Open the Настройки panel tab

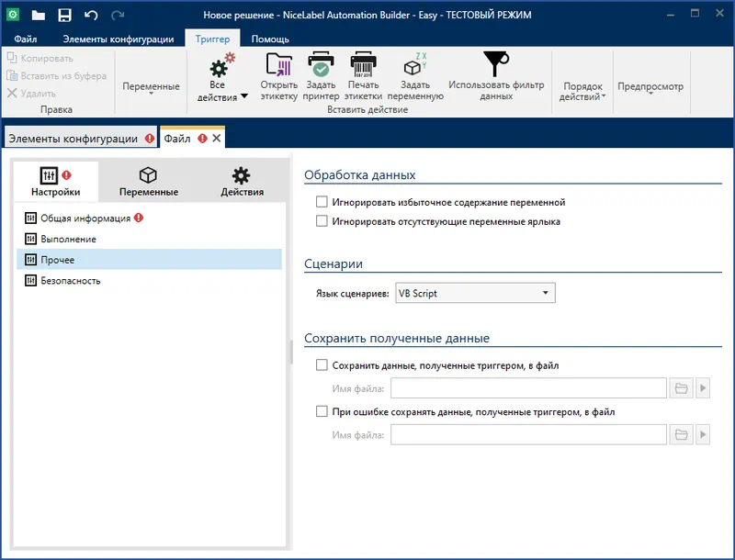[56, 182]
